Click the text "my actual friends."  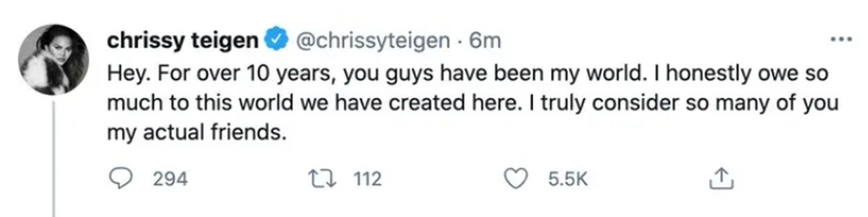point(197,132)
